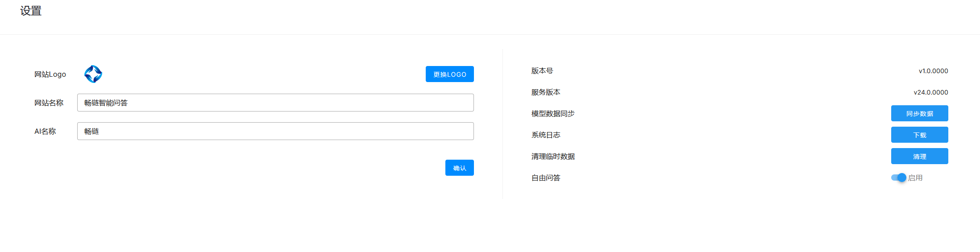Click the 网站Logo label

[50, 74]
